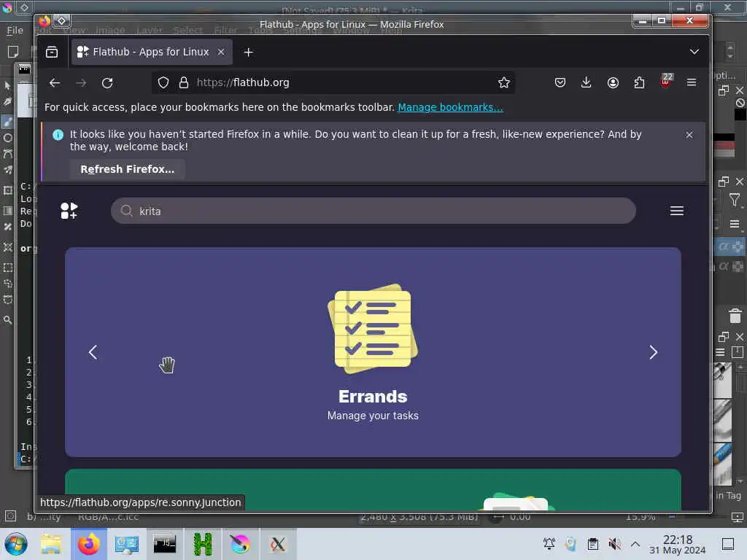Click the new document icon in Krita
Viewport: 747px width, 560px height.
coord(13,52)
